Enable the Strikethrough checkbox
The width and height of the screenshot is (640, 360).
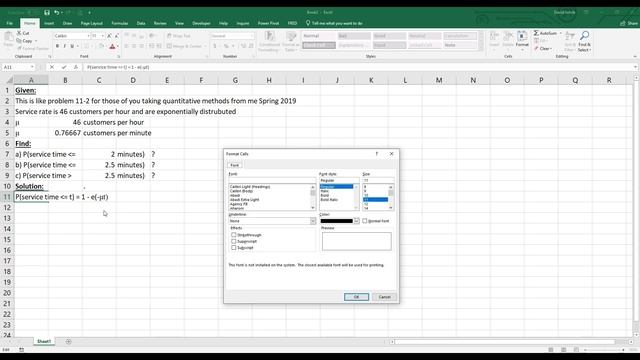click(x=233, y=235)
